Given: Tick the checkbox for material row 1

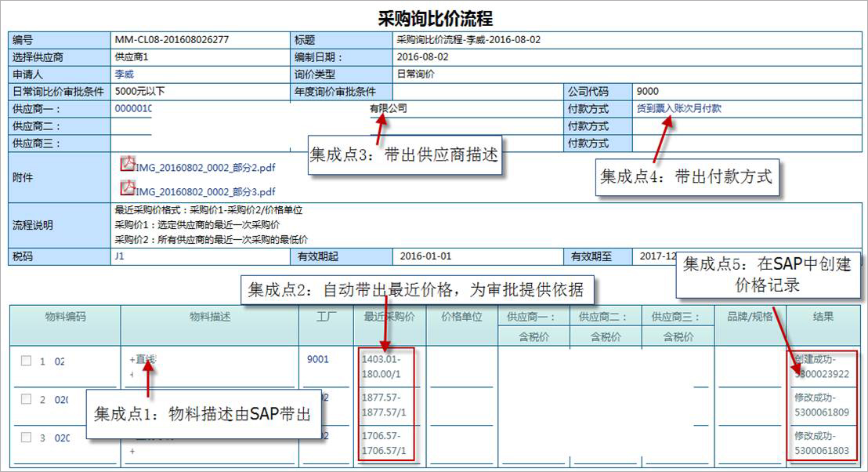Looking at the screenshot, I should (x=26, y=361).
